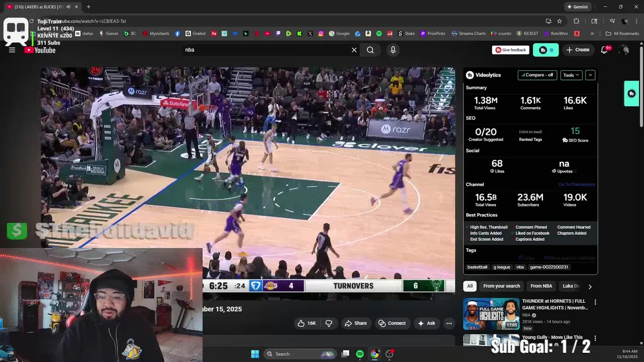The height and width of the screenshot is (362, 644).
Task: Click the basketball tag
Action: [x=477, y=267]
